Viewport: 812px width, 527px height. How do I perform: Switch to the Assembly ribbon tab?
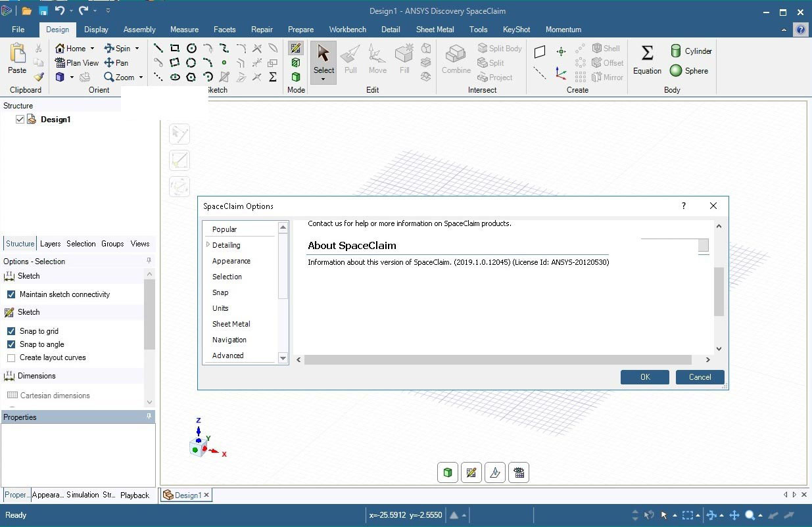pos(139,30)
